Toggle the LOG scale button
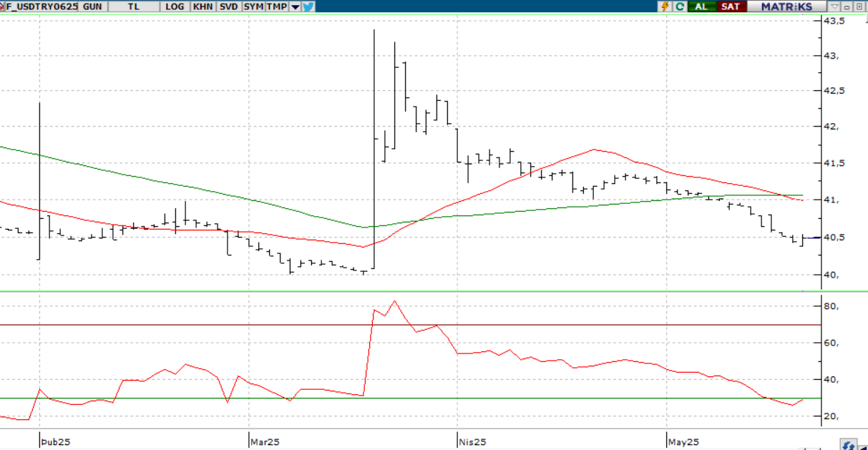 (x=175, y=6)
